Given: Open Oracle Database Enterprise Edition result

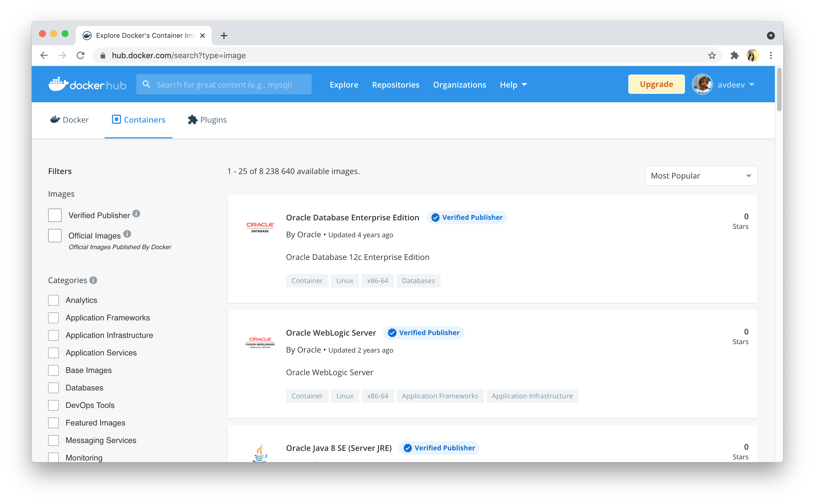Looking at the screenshot, I should click(x=352, y=217).
